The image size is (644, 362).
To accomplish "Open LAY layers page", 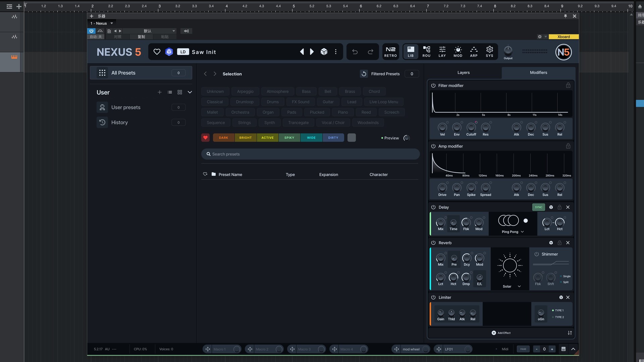I will 442,52.
